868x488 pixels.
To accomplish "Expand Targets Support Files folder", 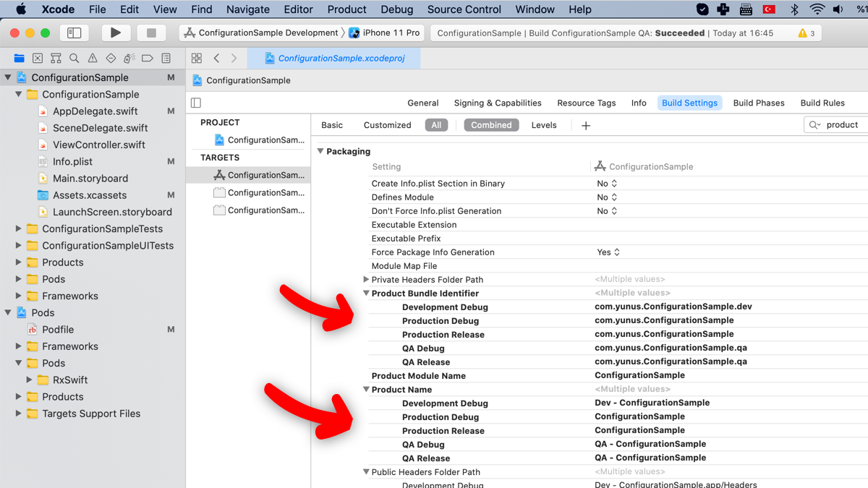I will pos(18,414).
